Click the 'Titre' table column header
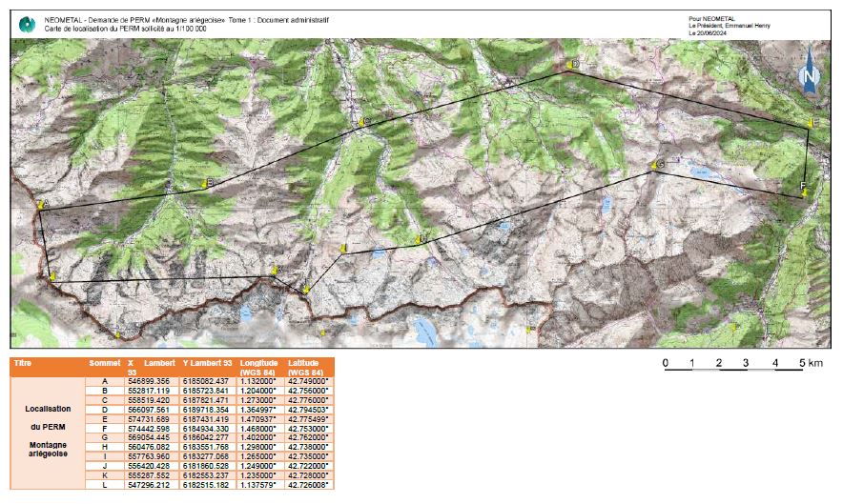Viewport: 843px width, 504px height. point(23,364)
